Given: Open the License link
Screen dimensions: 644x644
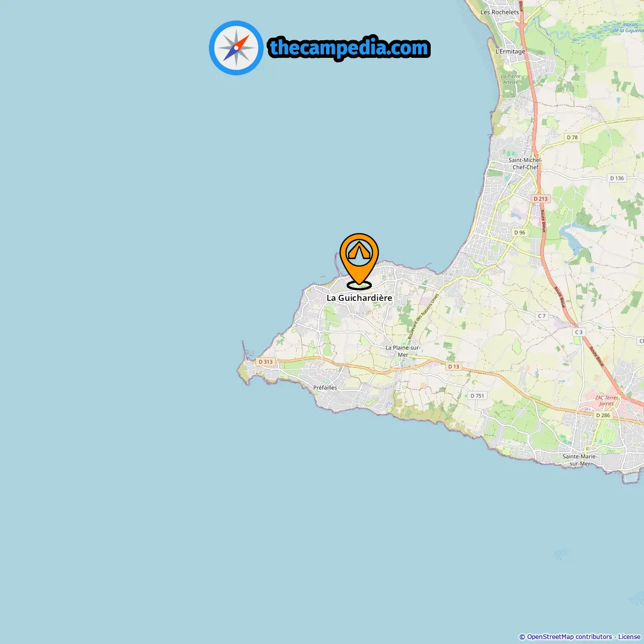Looking at the screenshot, I should pos(629,636).
